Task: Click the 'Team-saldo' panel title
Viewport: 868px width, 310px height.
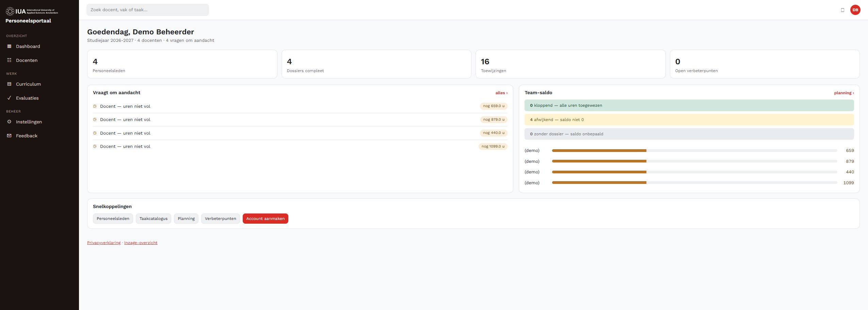Action: pos(539,92)
